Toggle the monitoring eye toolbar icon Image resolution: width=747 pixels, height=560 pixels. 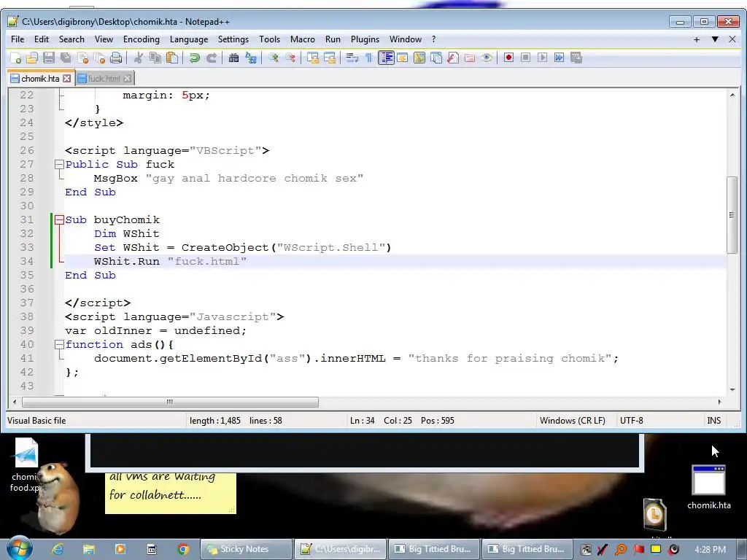[487, 58]
